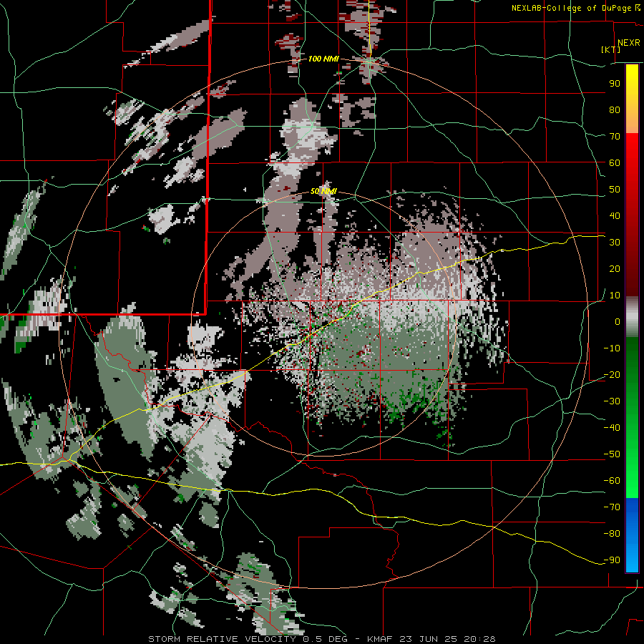Click the -20 value on velocity scale

612,375
